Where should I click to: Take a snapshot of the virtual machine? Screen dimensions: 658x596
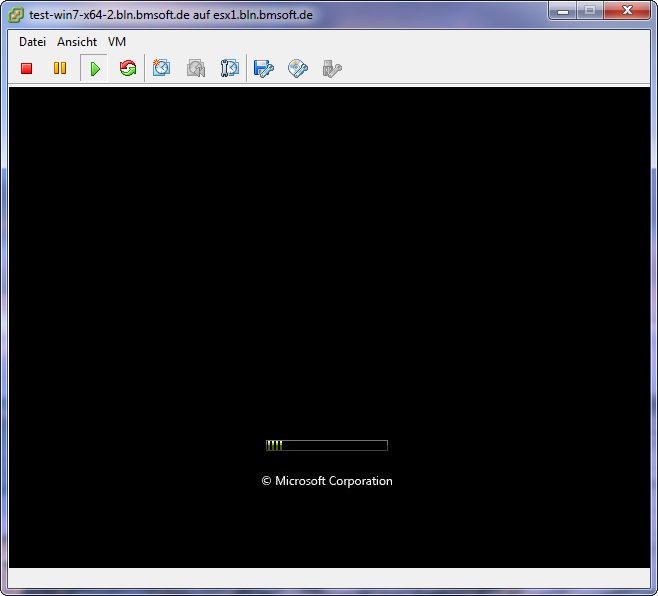(x=162, y=68)
